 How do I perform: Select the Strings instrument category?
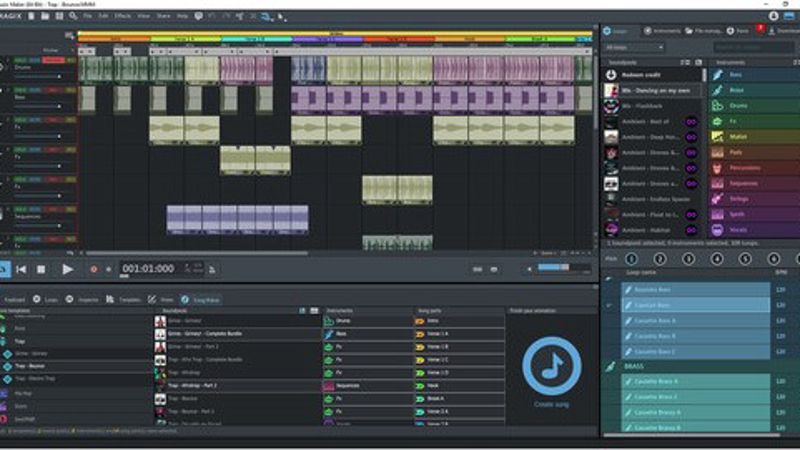pyautogui.click(x=756, y=198)
